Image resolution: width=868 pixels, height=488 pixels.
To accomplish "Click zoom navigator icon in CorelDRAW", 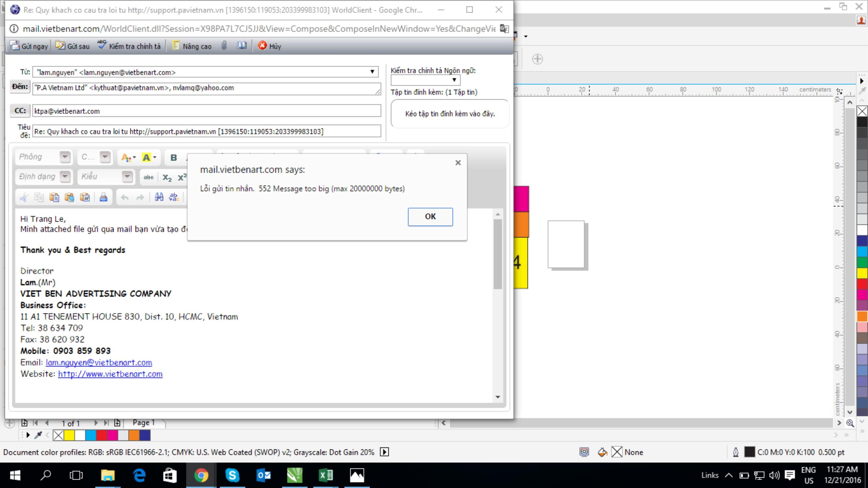I will tap(850, 423).
